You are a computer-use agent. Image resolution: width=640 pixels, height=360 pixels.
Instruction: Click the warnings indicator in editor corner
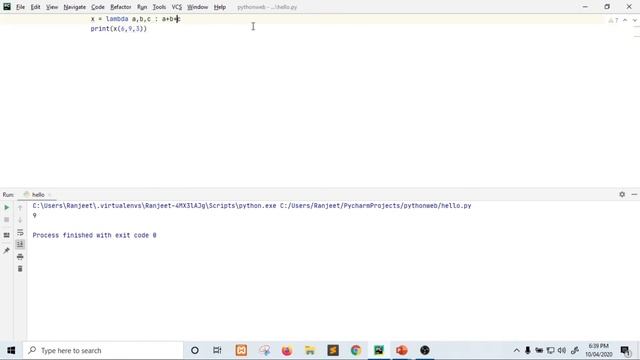[x=613, y=20]
